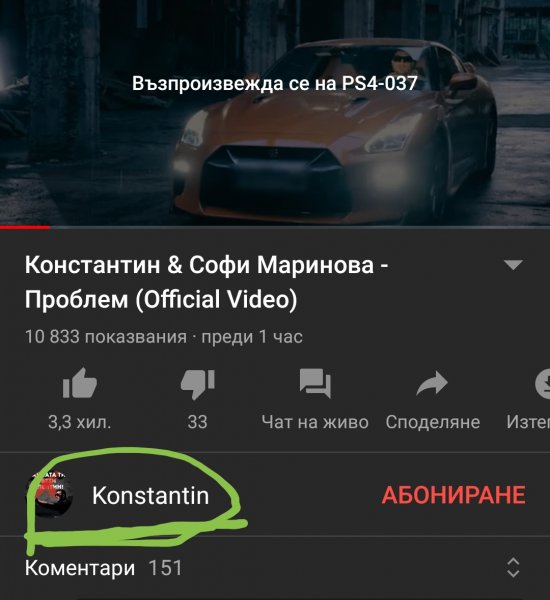Image resolution: width=550 pixels, height=600 pixels.
Task: Tap the video title Константин & Софи Маринова
Action: pyautogui.click(x=207, y=282)
